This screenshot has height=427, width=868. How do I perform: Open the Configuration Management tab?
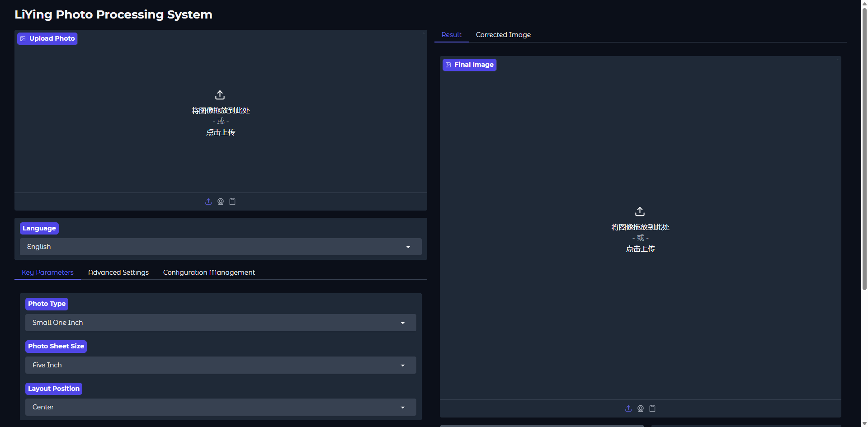(209, 272)
